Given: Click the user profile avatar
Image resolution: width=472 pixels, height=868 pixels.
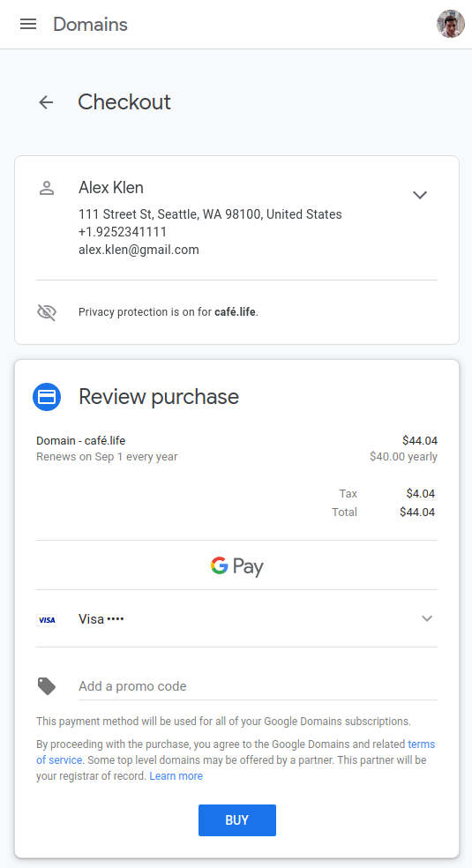Looking at the screenshot, I should (451, 24).
